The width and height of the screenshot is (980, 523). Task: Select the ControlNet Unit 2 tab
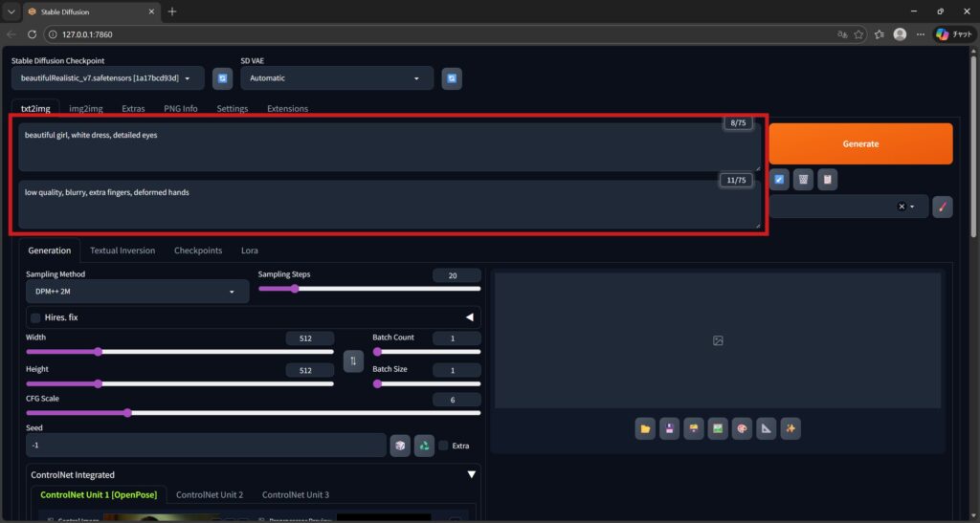click(x=210, y=494)
